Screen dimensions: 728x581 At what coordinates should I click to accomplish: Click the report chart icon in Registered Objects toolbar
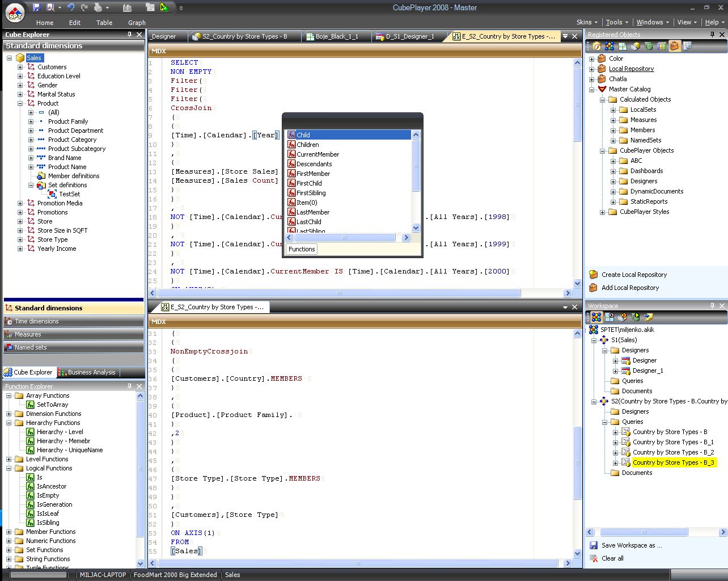pyautogui.click(x=688, y=46)
